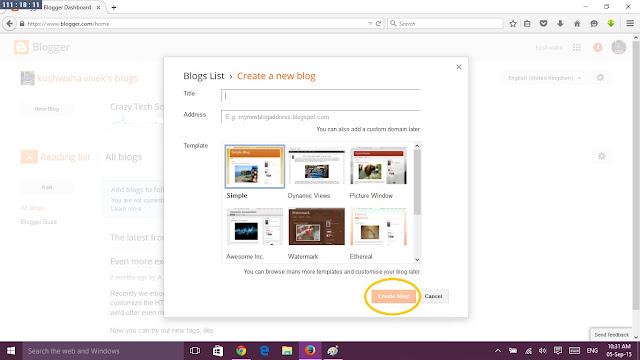The height and width of the screenshot is (360, 640).
Task: Open the bookmarks list icon
Action: 527,24
